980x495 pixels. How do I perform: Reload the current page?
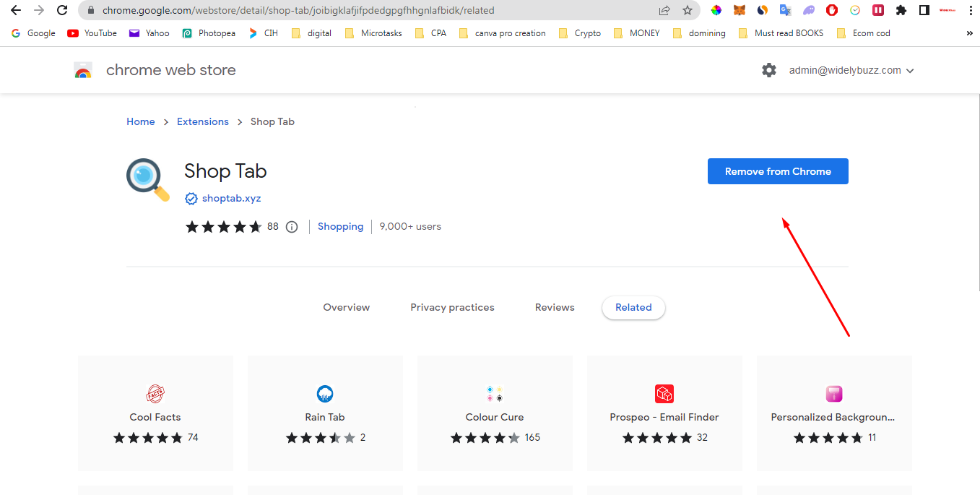coord(62,10)
